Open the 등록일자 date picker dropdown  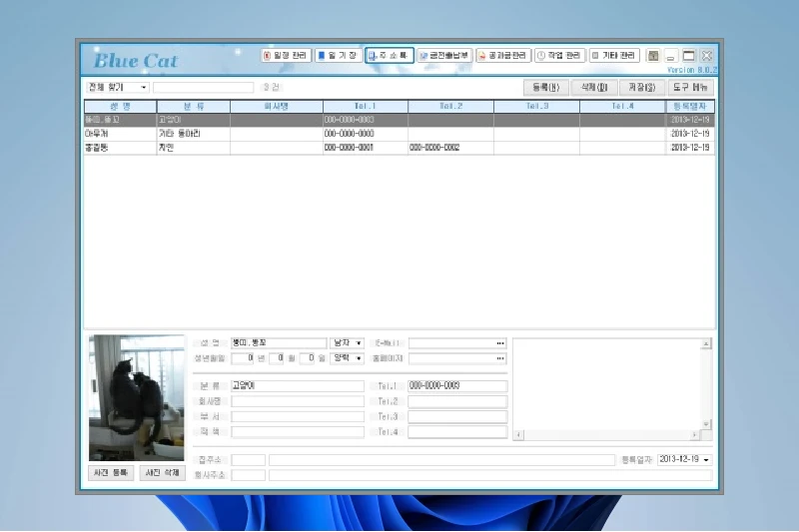coord(706,460)
